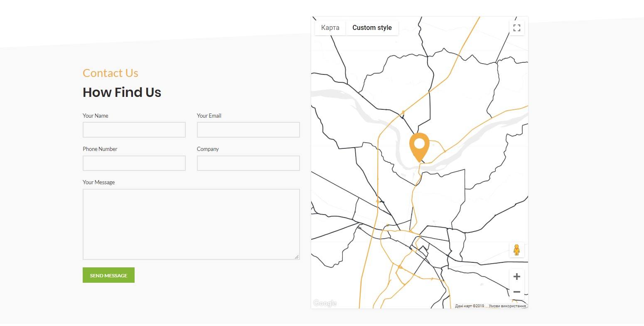This screenshot has width=644, height=326.
Task: Switch to the Карта map type
Action: point(330,28)
